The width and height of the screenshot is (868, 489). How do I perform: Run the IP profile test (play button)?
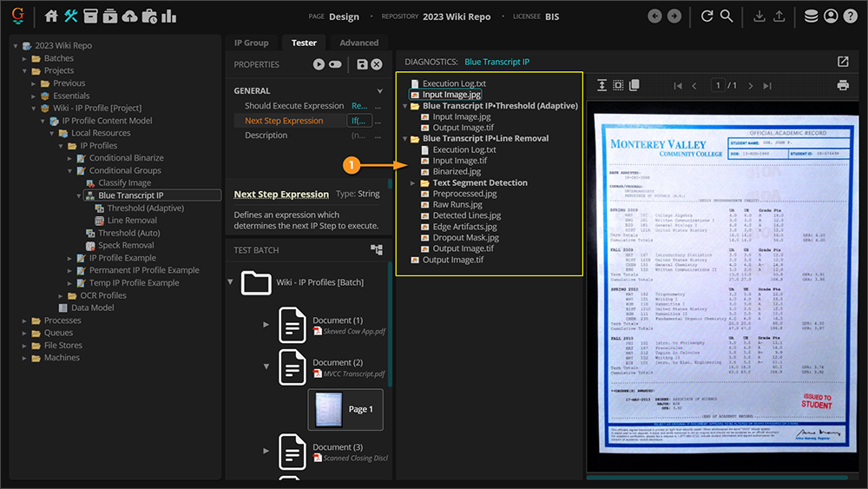319,64
